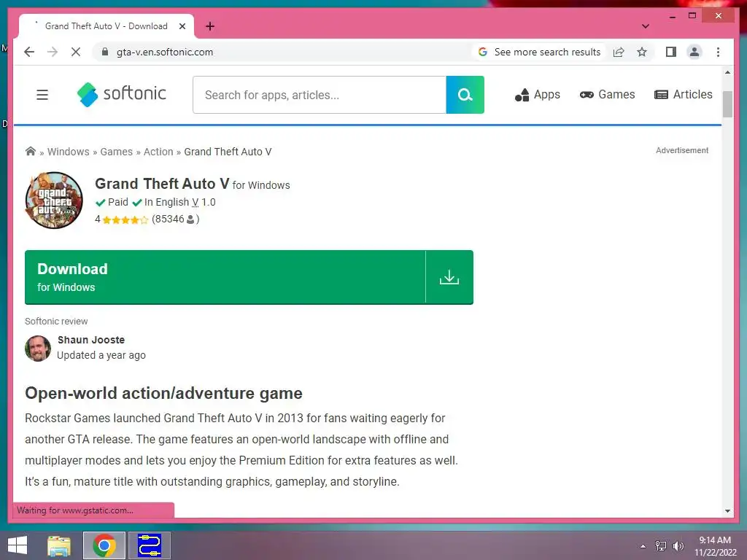This screenshot has height=560, width=747.
Task: Show hidden system tray icons
Action: point(643,546)
